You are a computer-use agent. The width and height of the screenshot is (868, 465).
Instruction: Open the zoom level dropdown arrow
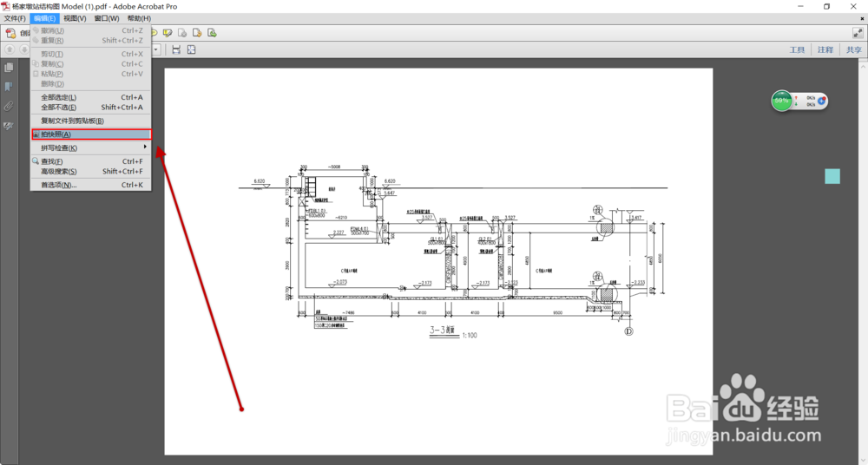tap(156, 49)
